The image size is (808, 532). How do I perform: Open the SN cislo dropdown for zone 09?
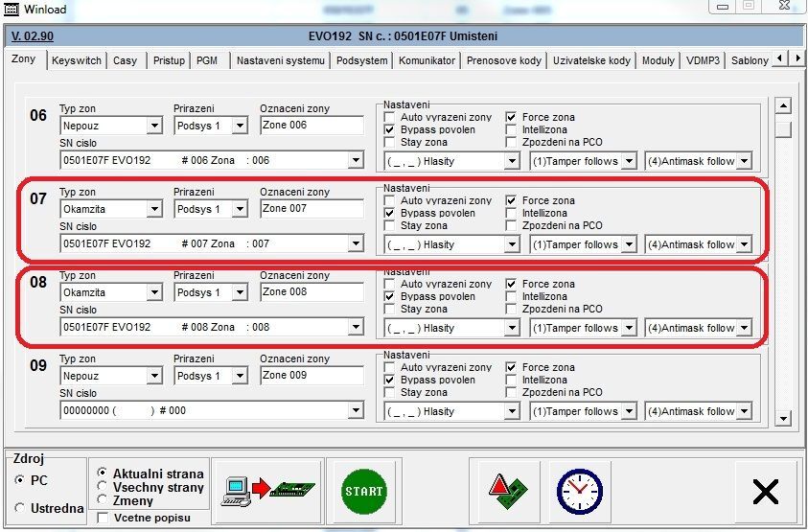click(357, 411)
